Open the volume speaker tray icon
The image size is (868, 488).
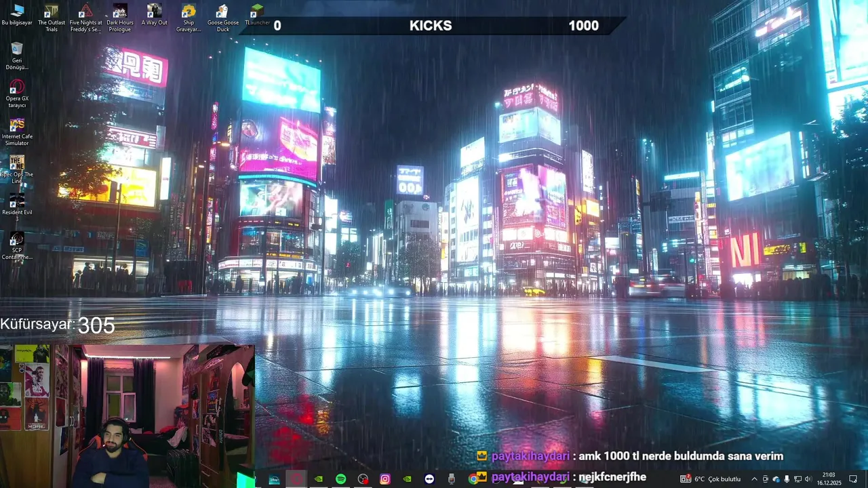[x=808, y=479]
